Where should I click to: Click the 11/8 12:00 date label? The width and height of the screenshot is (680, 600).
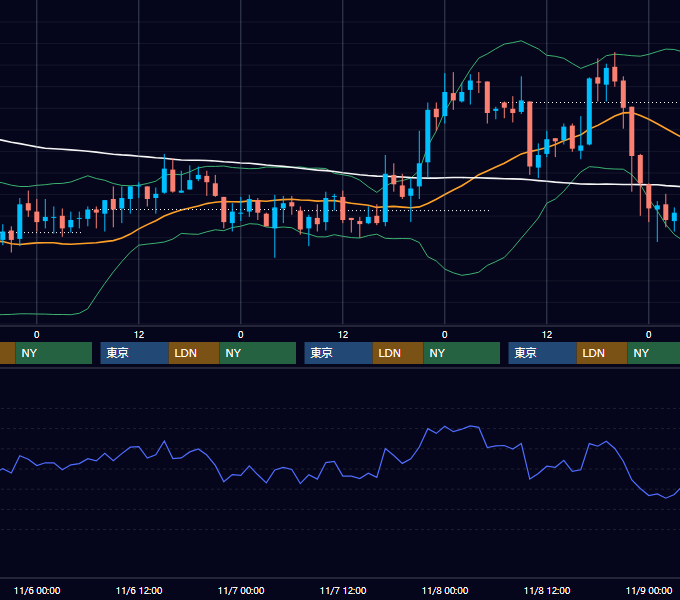[547, 590]
